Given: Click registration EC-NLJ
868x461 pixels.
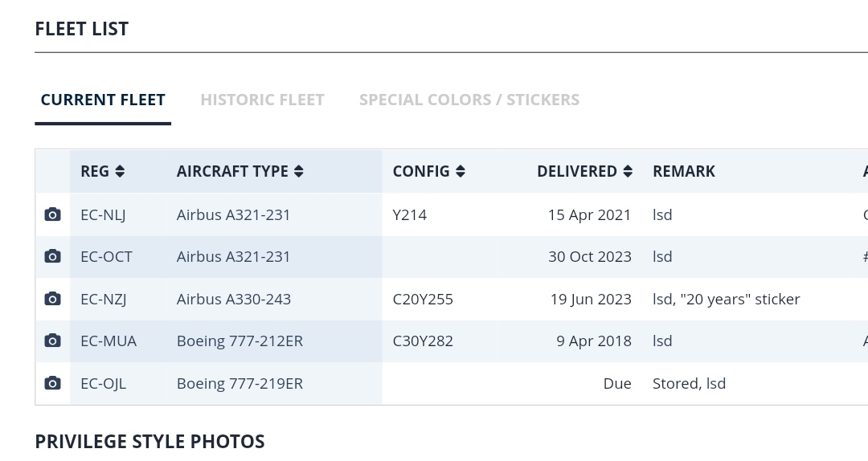Looking at the screenshot, I should coord(103,214).
